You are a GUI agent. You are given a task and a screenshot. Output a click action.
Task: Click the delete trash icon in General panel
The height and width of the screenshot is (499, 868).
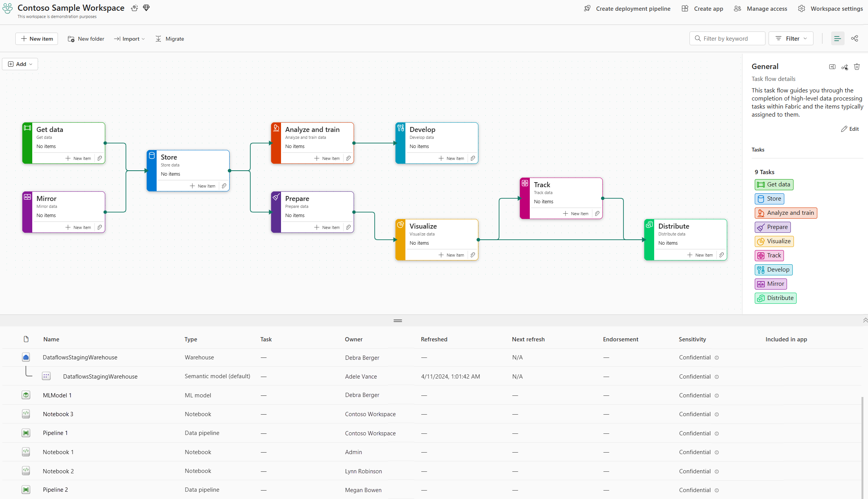pyautogui.click(x=857, y=67)
